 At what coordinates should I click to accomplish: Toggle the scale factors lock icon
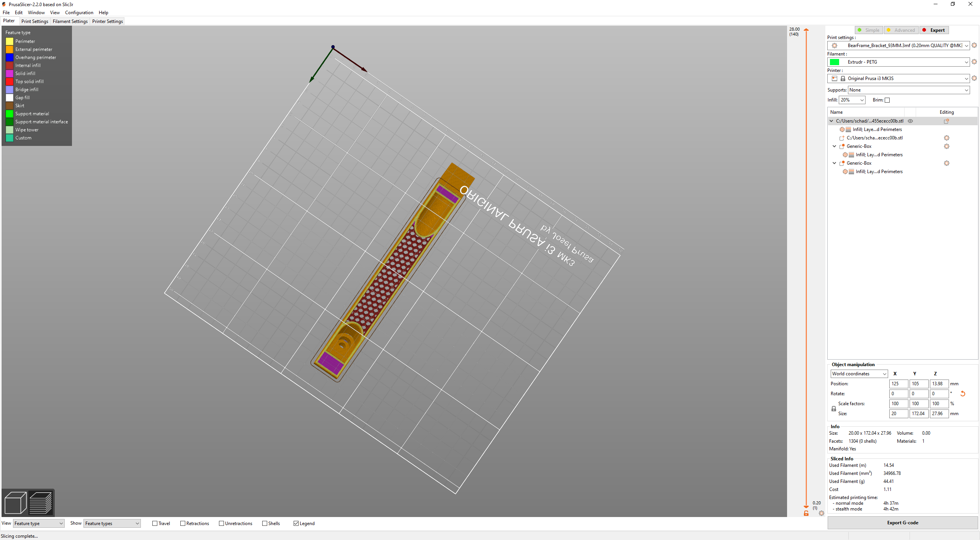[x=833, y=409]
